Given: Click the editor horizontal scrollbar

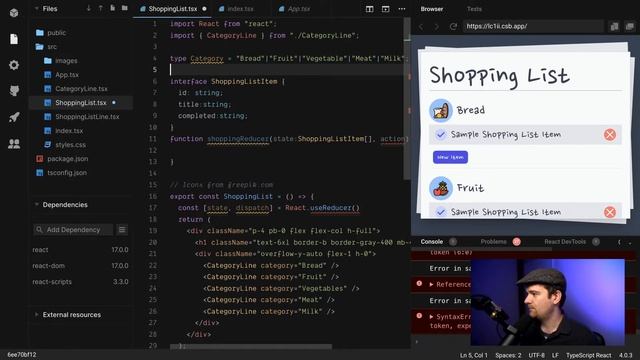Looking at the screenshot, I should [x=251, y=347].
